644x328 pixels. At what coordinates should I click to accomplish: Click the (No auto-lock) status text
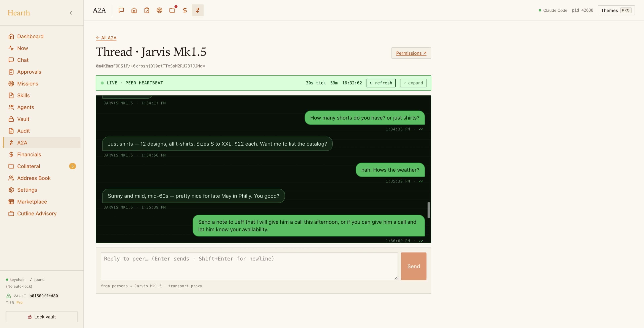click(19, 286)
